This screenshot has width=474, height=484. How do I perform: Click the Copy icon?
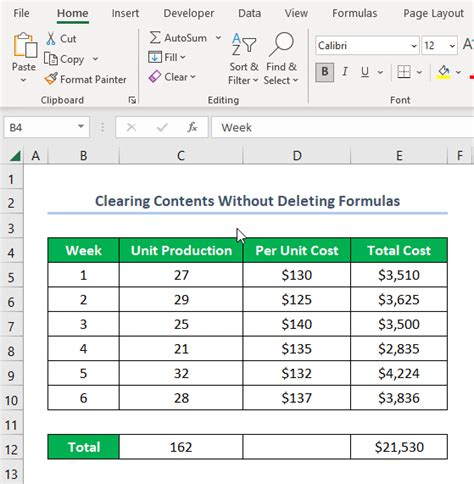[51, 59]
